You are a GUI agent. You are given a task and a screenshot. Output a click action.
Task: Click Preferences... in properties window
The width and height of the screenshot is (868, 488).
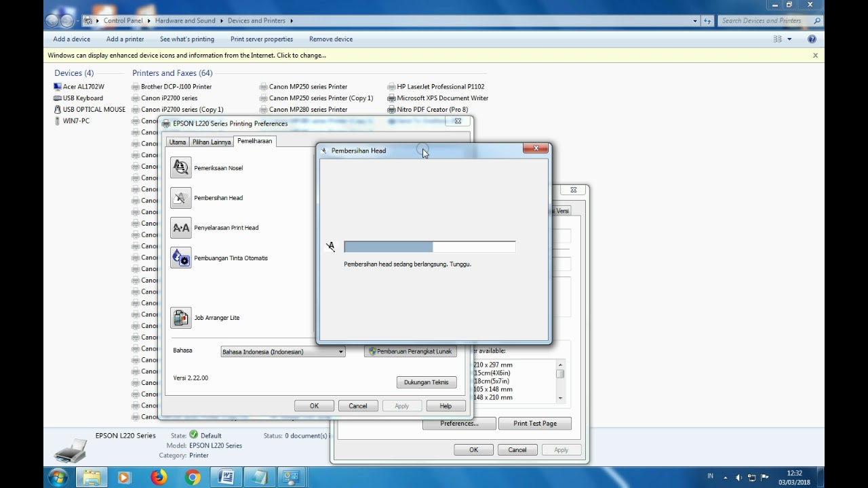tap(459, 424)
